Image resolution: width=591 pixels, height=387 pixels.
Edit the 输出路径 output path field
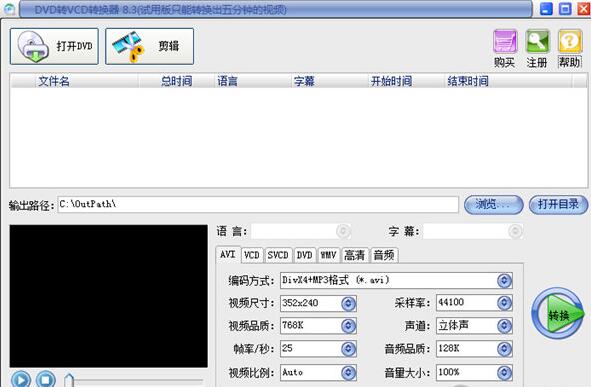258,205
